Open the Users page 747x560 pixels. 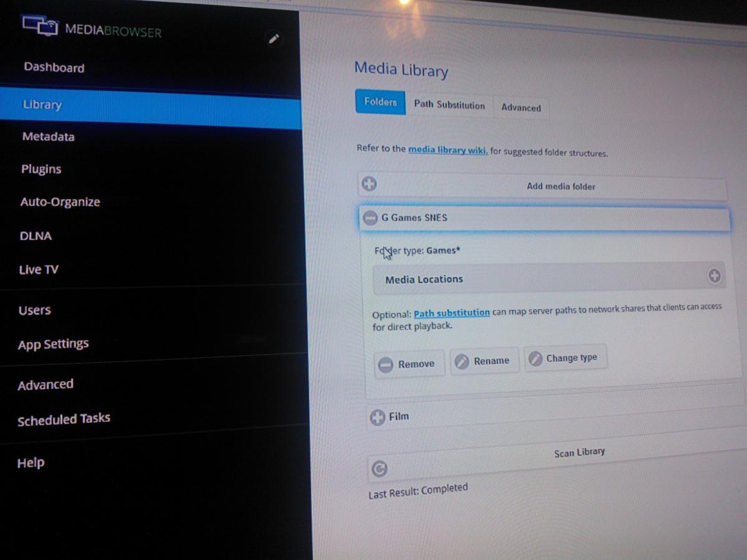[34, 310]
